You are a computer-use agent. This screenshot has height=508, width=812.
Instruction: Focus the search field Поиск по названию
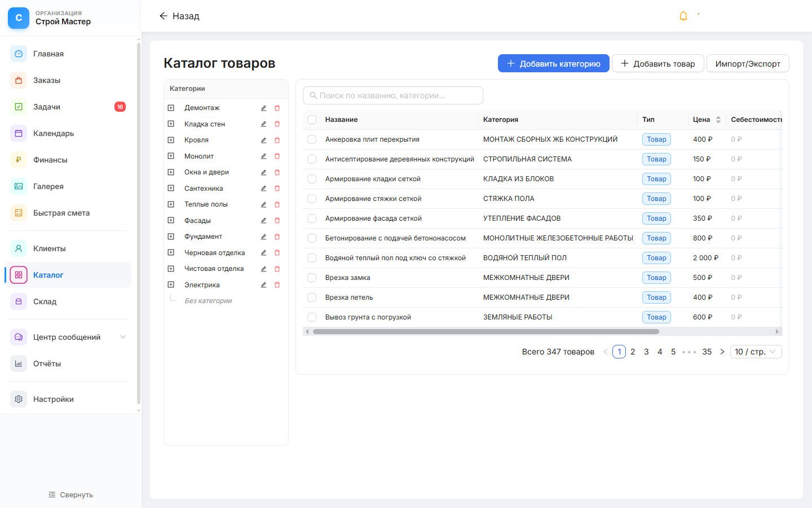click(393, 95)
